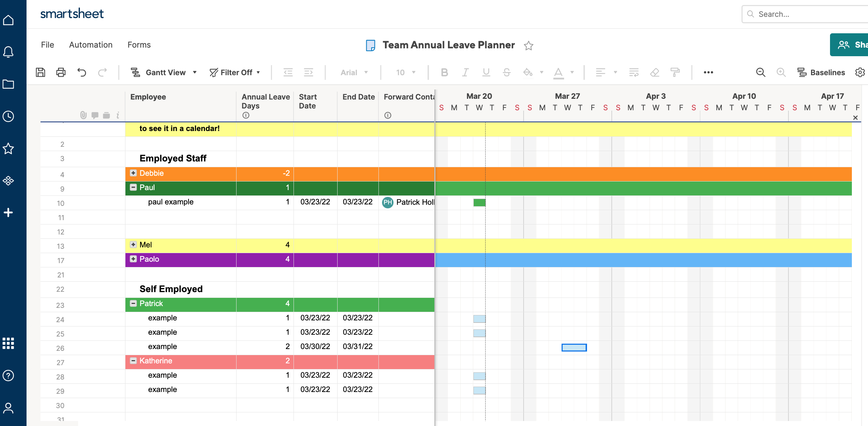
Task: Clear formatting with the eraser icon
Action: tap(655, 72)
